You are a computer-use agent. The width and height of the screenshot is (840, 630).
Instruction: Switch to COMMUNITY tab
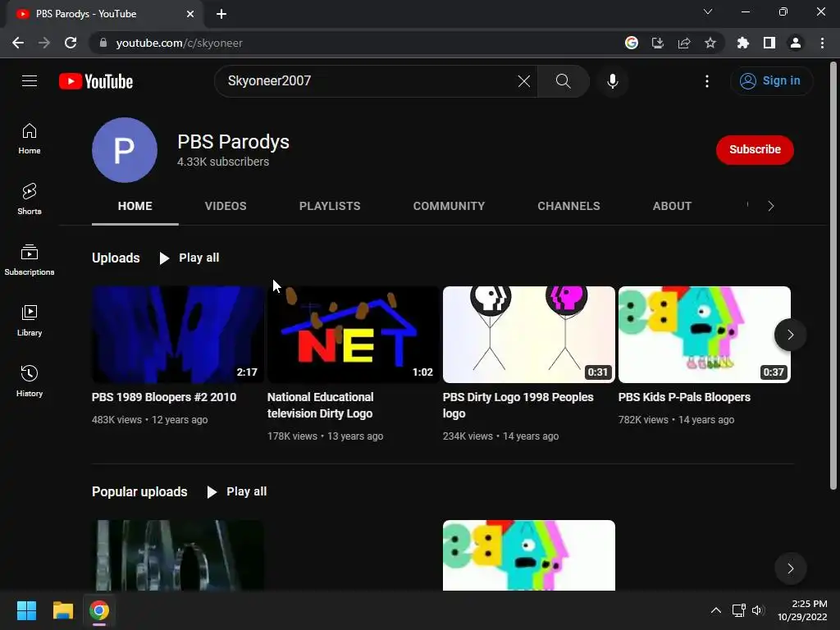[449, 206]
